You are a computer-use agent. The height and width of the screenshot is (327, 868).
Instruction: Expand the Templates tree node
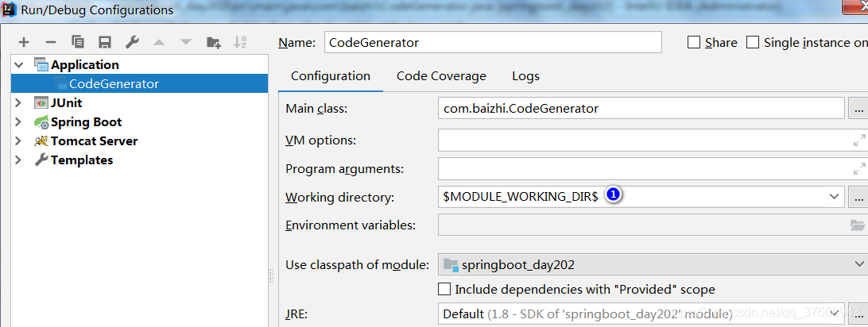click(19, 160)
